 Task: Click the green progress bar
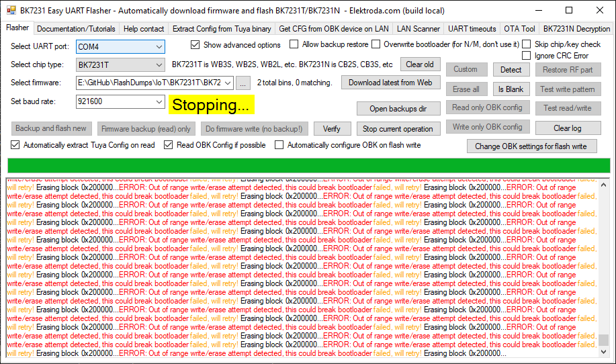309,166
